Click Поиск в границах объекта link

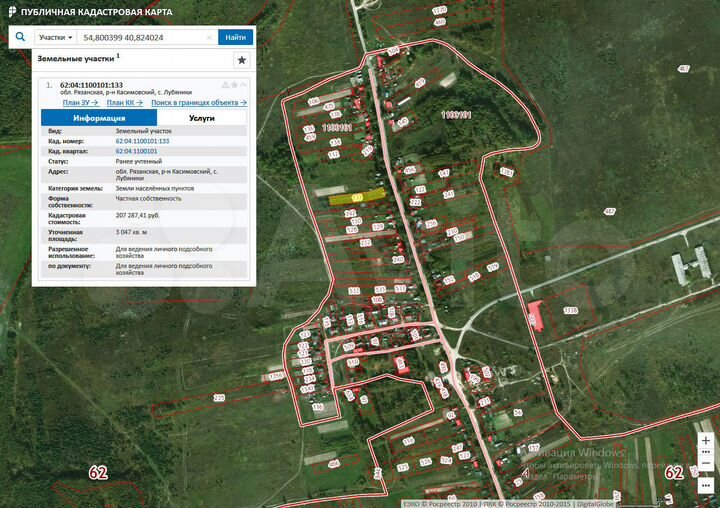click(x=198, y=102)
